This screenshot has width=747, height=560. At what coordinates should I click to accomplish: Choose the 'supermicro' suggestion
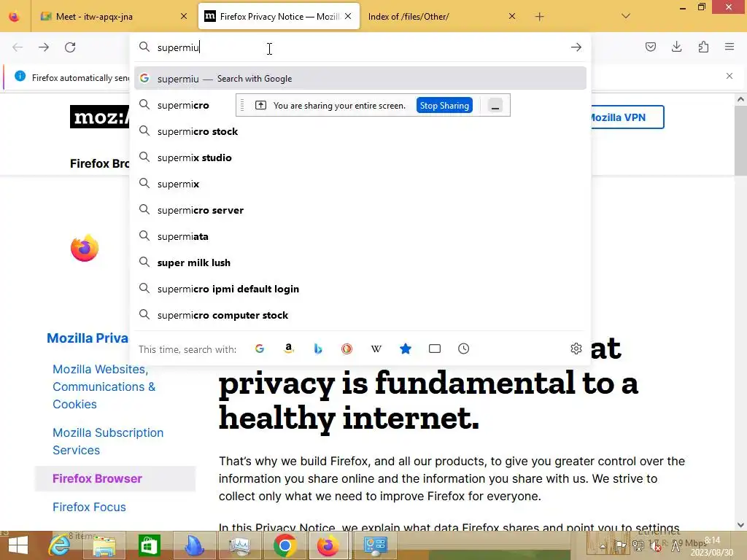coord(183,105)
